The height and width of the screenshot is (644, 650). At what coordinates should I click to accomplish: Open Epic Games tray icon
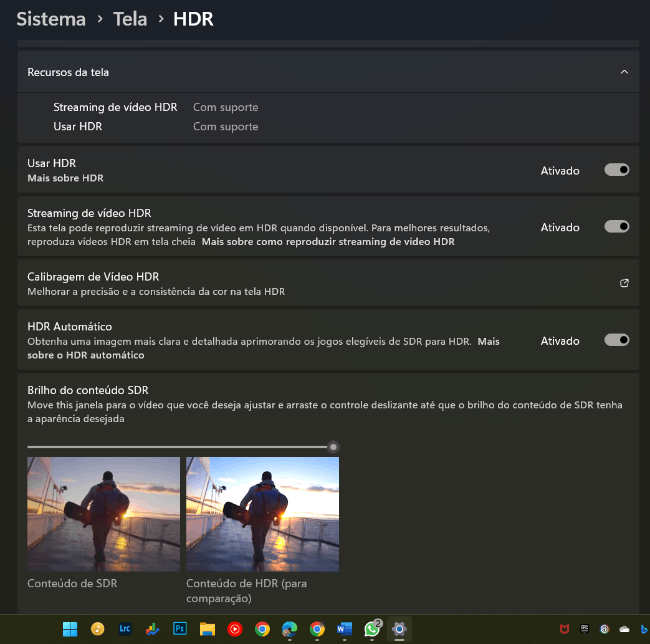[585, 629]
